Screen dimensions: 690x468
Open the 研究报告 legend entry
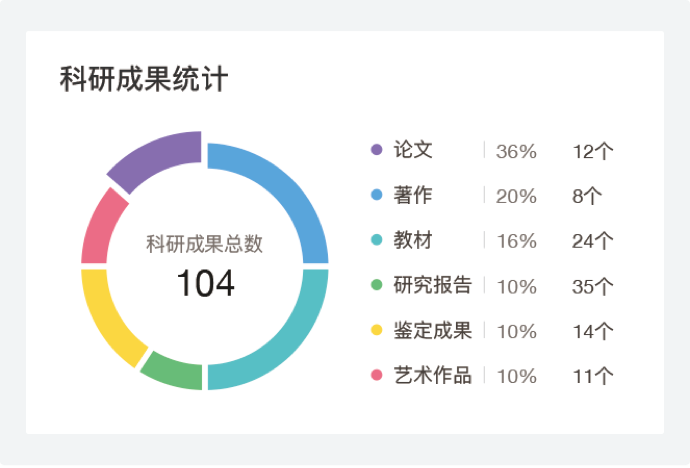point(432,285)
